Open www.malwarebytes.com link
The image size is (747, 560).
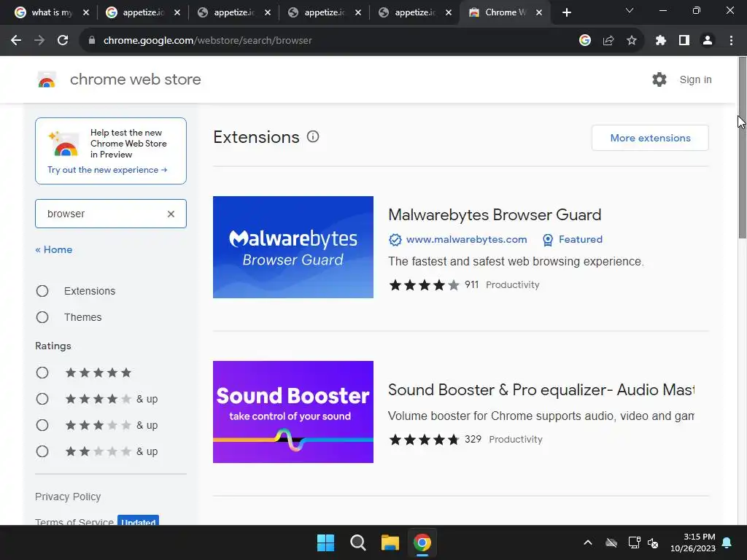(x=466, y=239)
